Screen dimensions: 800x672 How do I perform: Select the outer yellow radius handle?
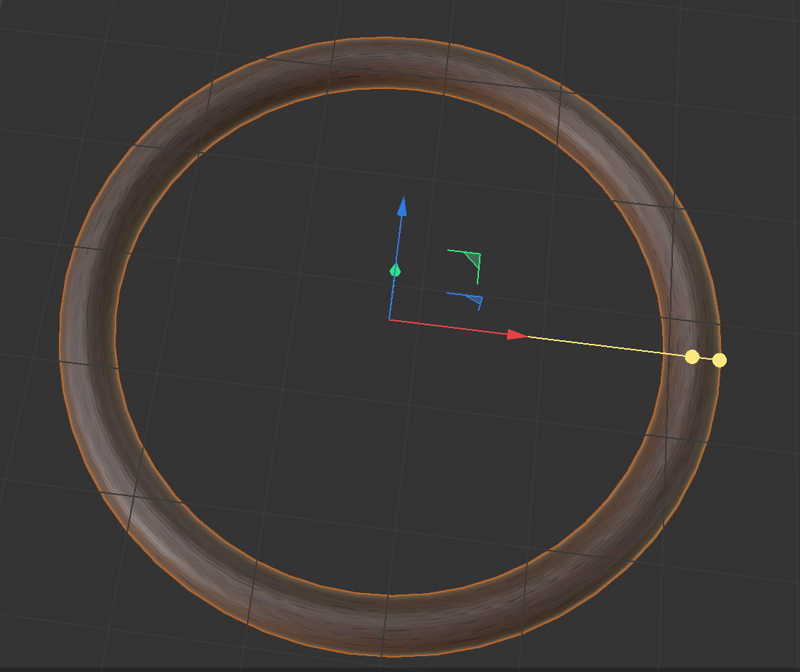[x=719, y=360]
